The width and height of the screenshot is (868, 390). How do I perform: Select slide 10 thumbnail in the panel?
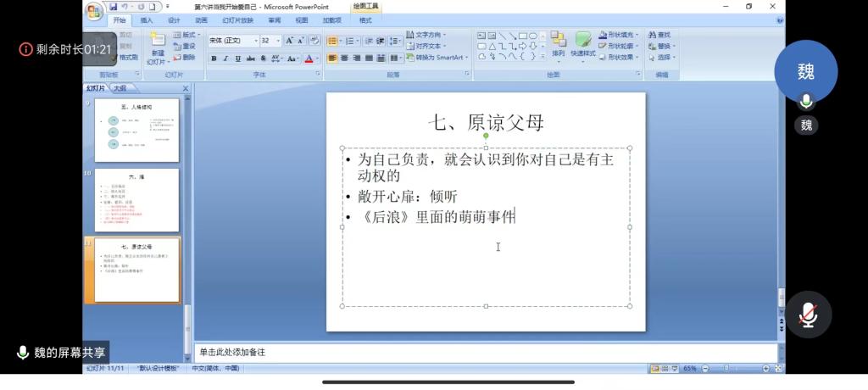tap(136, 200)
